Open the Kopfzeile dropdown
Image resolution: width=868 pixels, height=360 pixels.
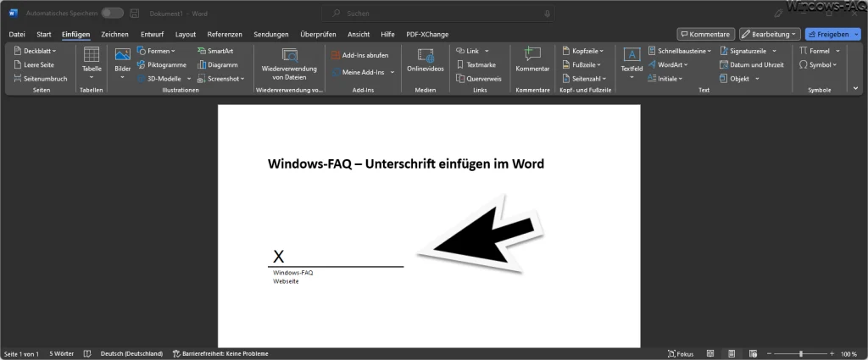tap(583, 51)
